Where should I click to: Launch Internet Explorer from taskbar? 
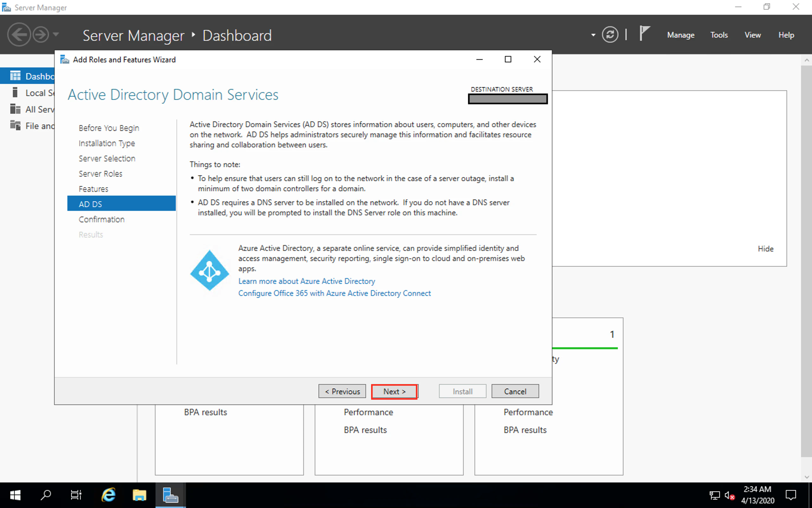click(108, 495)
